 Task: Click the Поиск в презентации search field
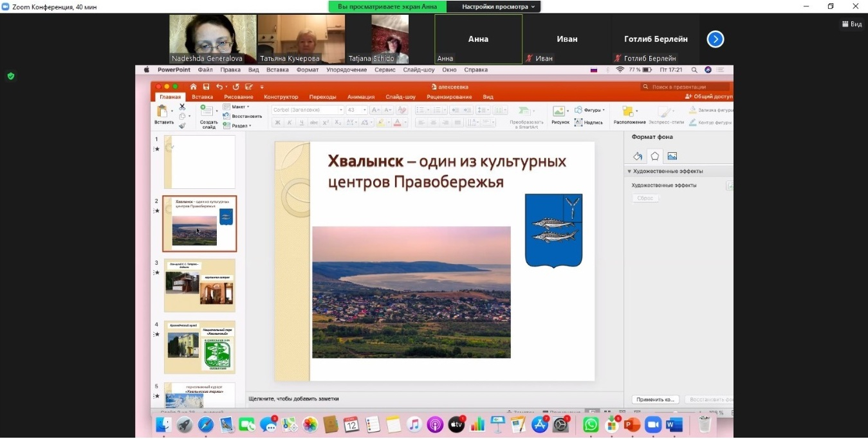coord(686,87)
